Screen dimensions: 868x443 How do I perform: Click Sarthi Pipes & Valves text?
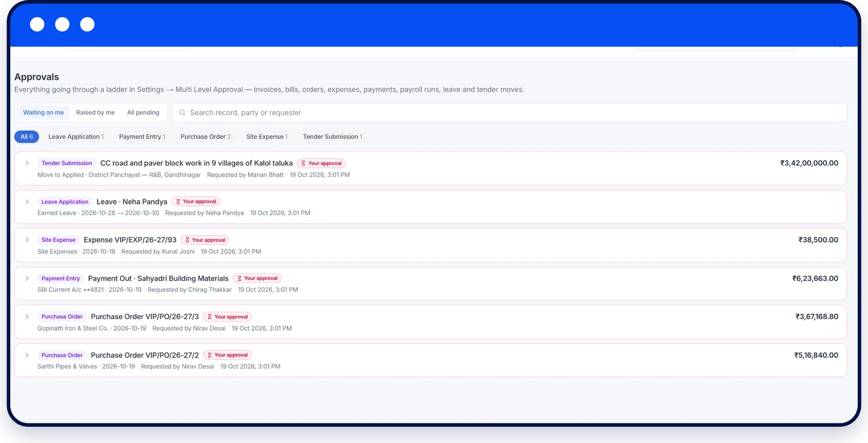click(67, 367)
